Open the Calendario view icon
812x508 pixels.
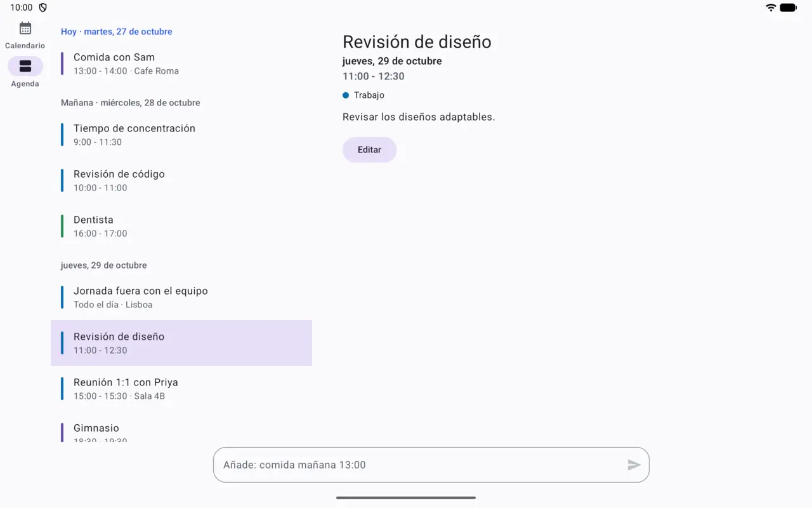pyautogui.click(x=25, y=28)
